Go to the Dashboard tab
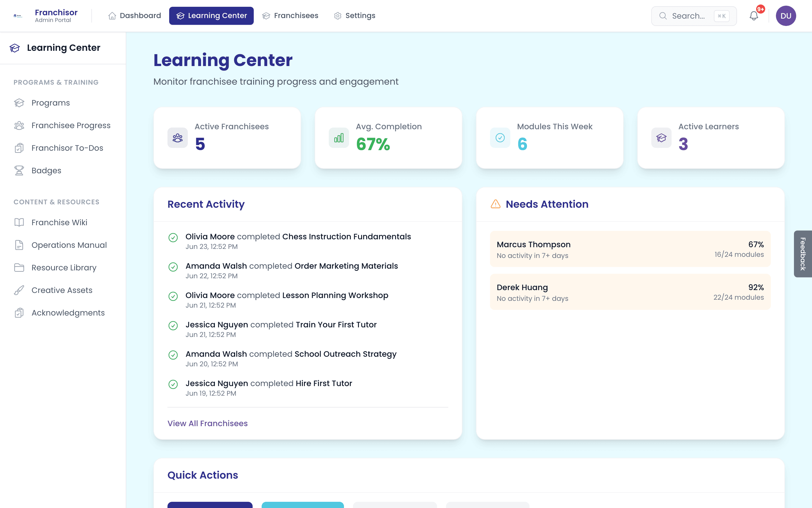This screenshot has width=812, height=508. pos(134,16)
